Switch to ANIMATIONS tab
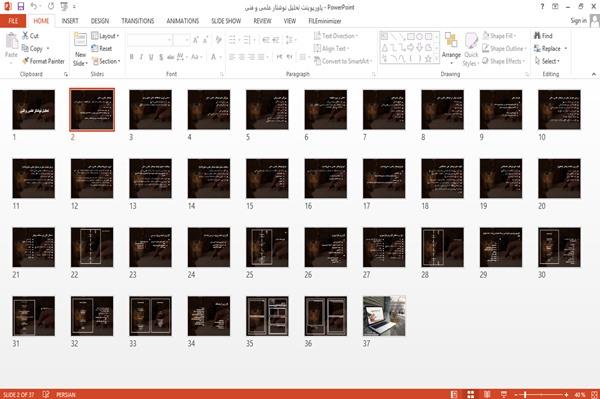 pos(183,21)
